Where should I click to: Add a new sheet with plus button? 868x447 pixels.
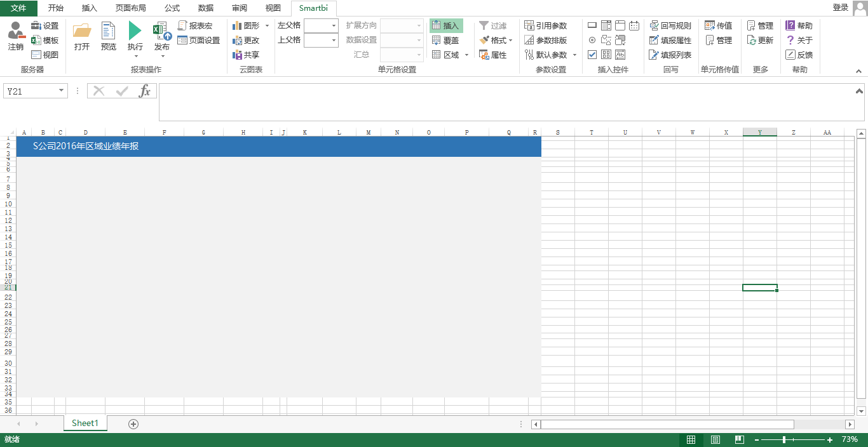133,424
